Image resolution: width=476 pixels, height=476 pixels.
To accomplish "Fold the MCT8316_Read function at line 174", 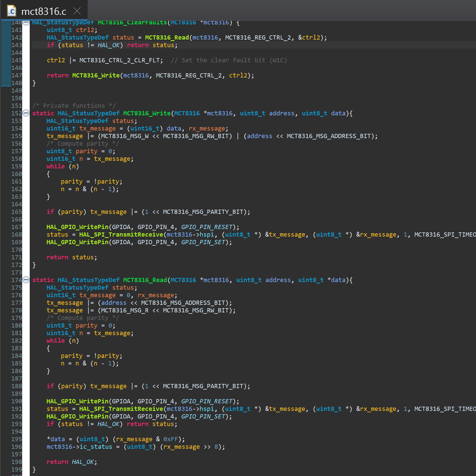I will point(26,280).
